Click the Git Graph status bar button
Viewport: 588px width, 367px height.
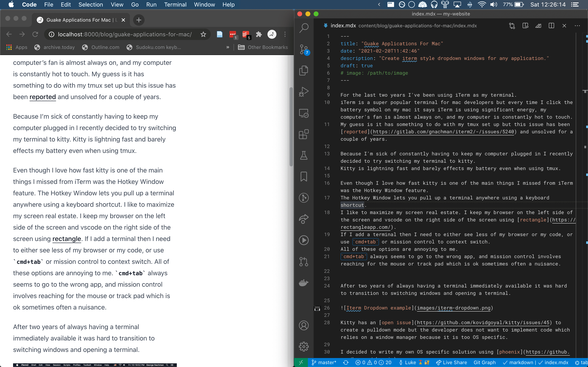coord(485,362)
